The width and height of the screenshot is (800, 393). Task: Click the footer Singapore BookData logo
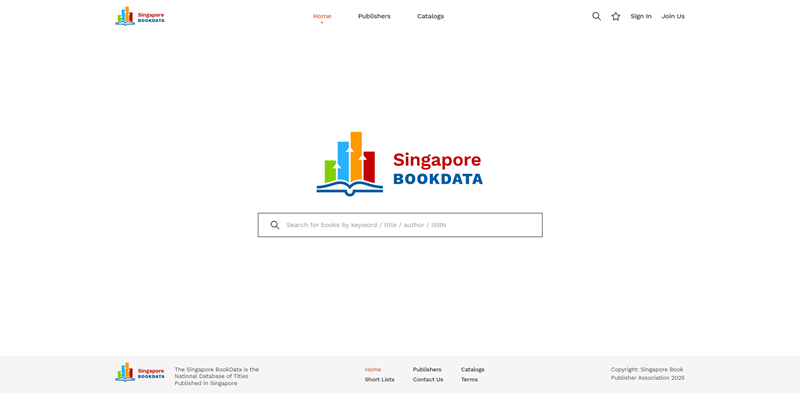point(140,373)
